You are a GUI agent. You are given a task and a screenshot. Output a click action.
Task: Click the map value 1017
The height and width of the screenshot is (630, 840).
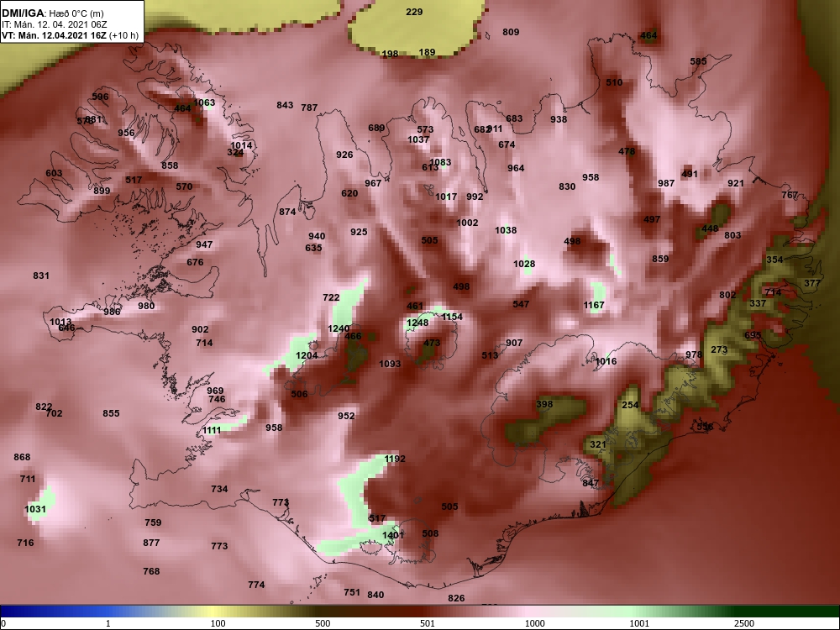[446, 197]
